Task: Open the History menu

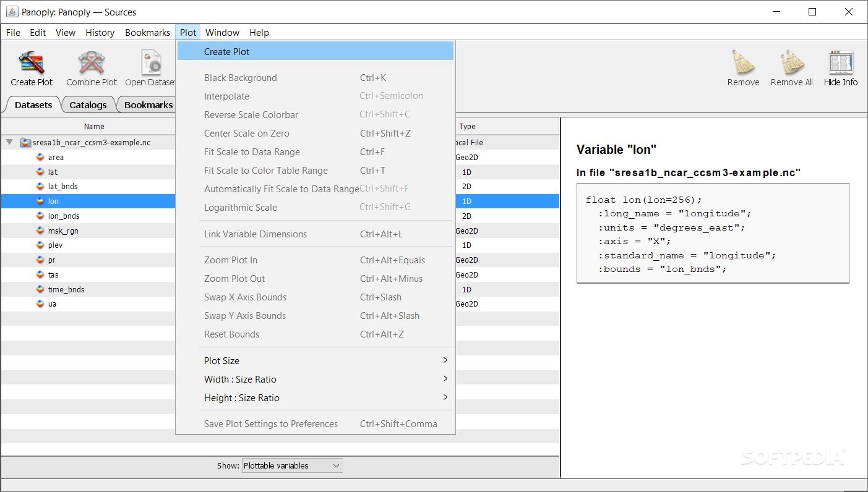Action: [100, 33]
